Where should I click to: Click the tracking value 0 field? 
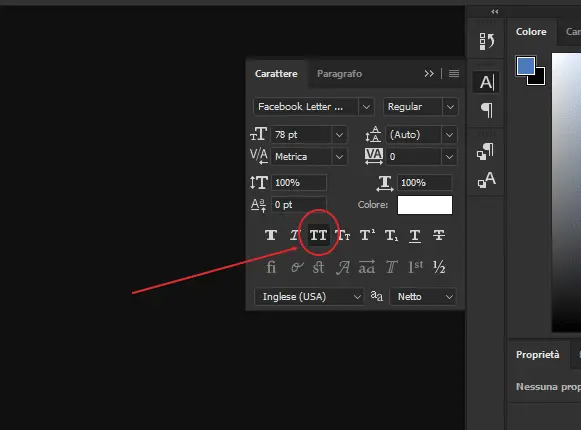tap(414, 157)
